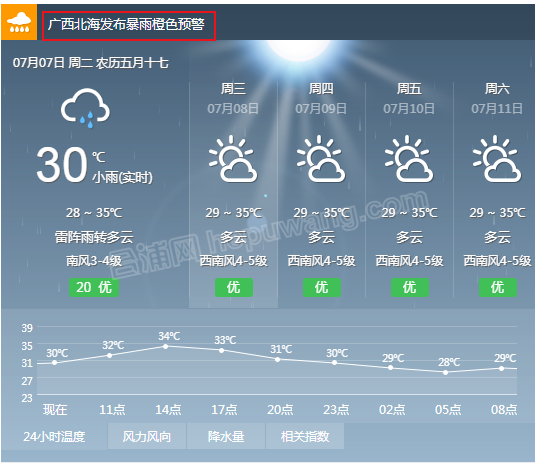This screenshot has height=463, width=535.
Task: Click the 31℃ point at 20点
Action: point(278,360)
